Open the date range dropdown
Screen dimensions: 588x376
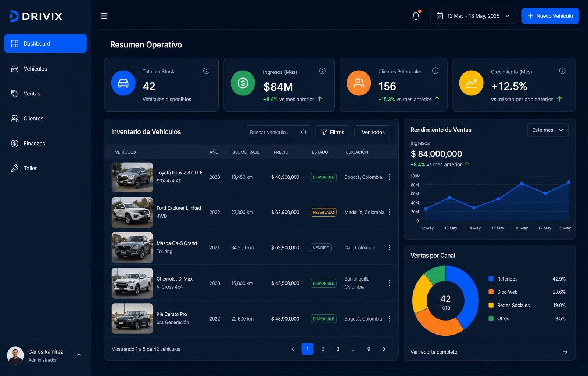pos(473,16)
